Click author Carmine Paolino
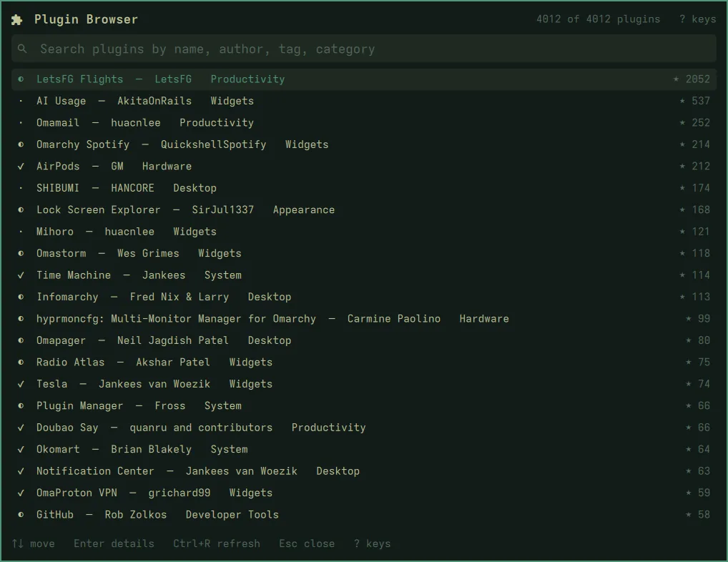This screenshot has width=728, height=562. coord(394,319)
